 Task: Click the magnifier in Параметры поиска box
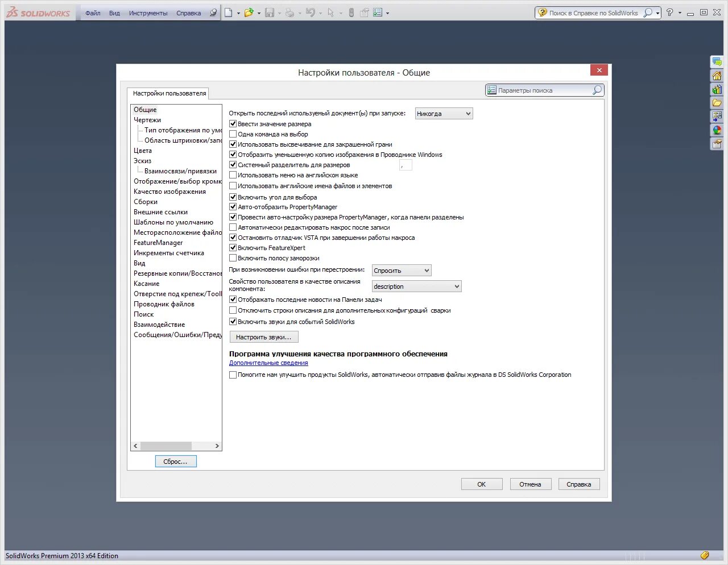tap(597, 90)
